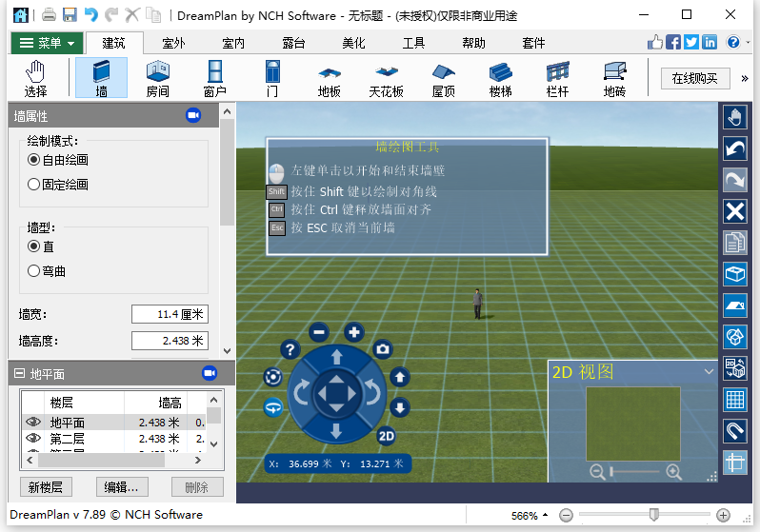Click the 编辑... button
Screen dimensions: 760x532
point(122,487)
